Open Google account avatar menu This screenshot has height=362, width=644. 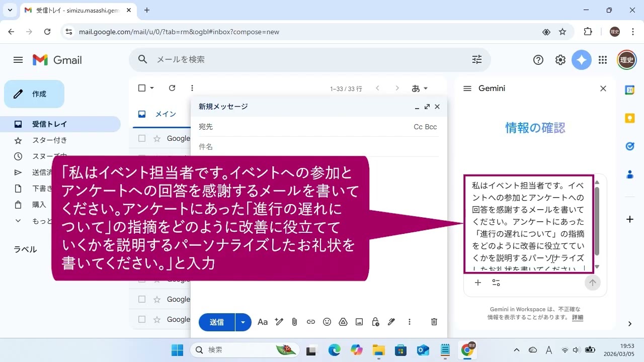[x=627, y=60]
